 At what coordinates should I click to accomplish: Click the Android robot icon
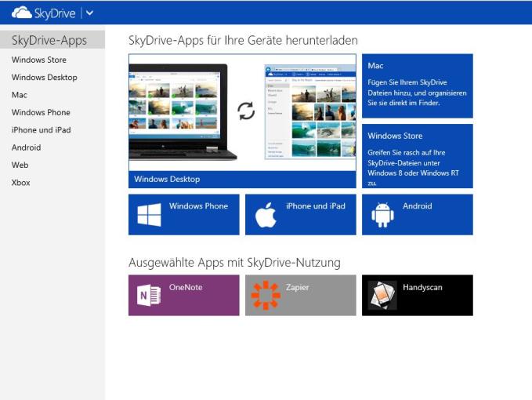tap(382, 215)
